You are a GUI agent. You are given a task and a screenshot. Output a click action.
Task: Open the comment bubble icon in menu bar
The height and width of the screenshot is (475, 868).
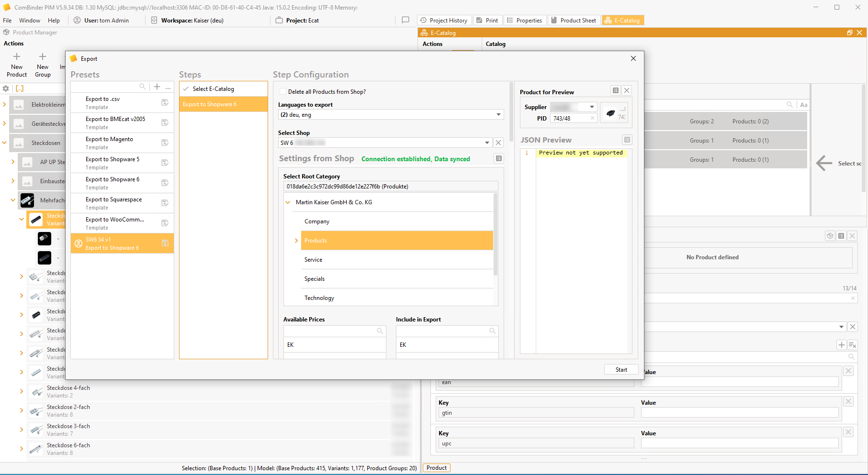click(405, 20)
